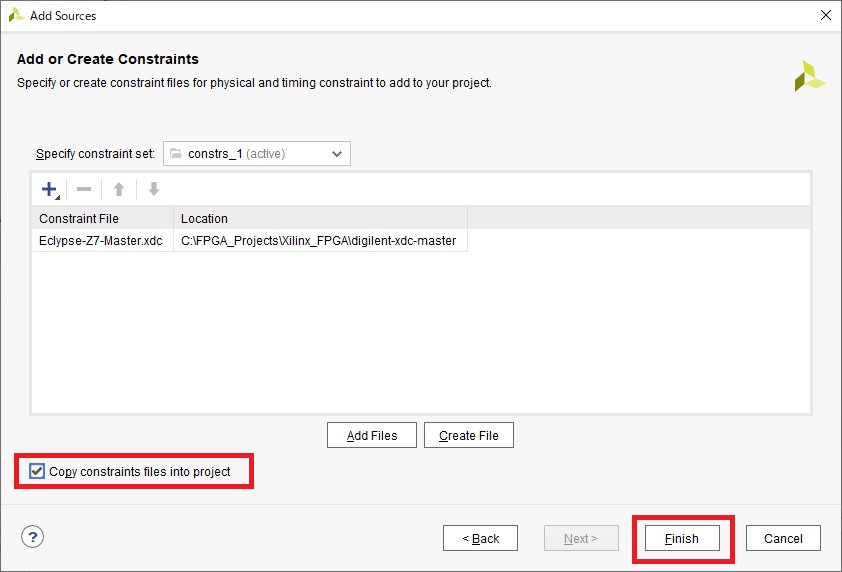Sort by the Location column header
842x572 pixels.
pyautogui.click(x=320, y=218)
